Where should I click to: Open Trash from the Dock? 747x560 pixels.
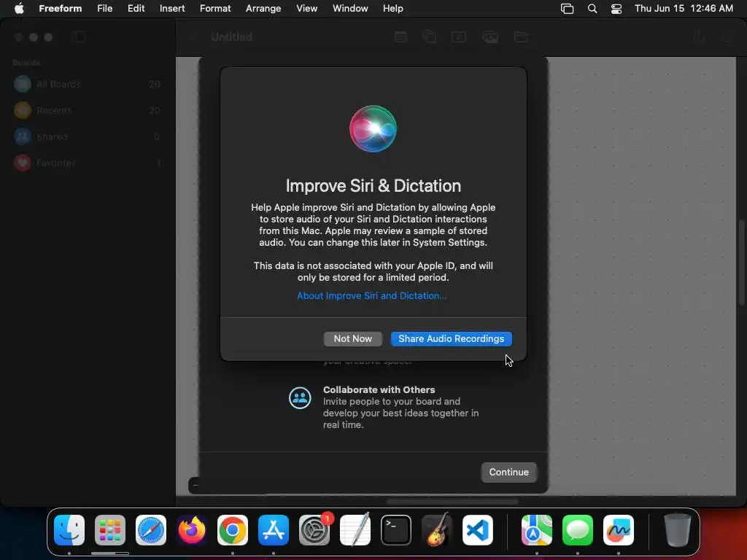click(x=678, y=530)
